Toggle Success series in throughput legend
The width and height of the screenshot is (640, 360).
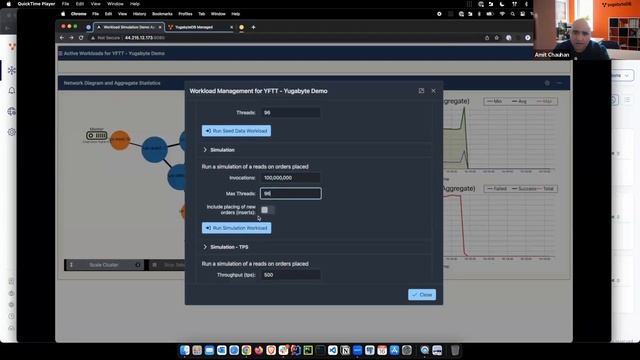click(x=524, y=189)
